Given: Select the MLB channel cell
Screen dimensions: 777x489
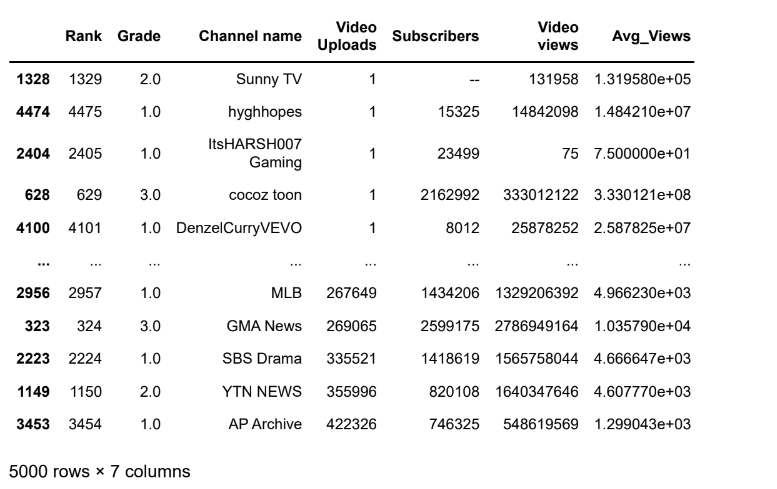Looking at the screenshot, I should (x=286, y=293).
